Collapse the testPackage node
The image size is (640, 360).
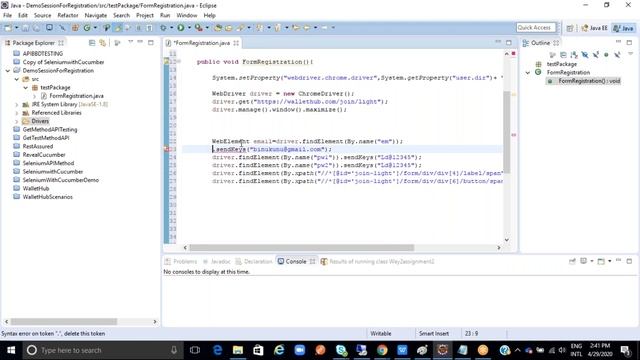(26, 88)
